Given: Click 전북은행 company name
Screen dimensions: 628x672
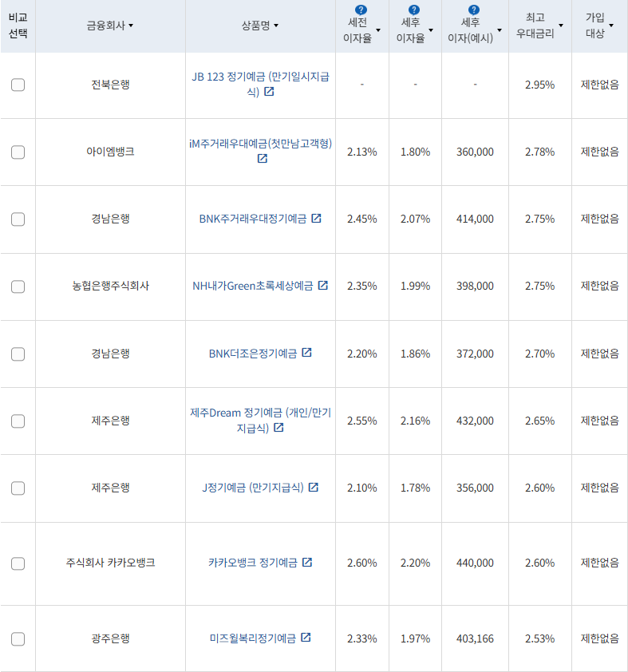Looking at the screenshot, I should (x=111, y=85).
